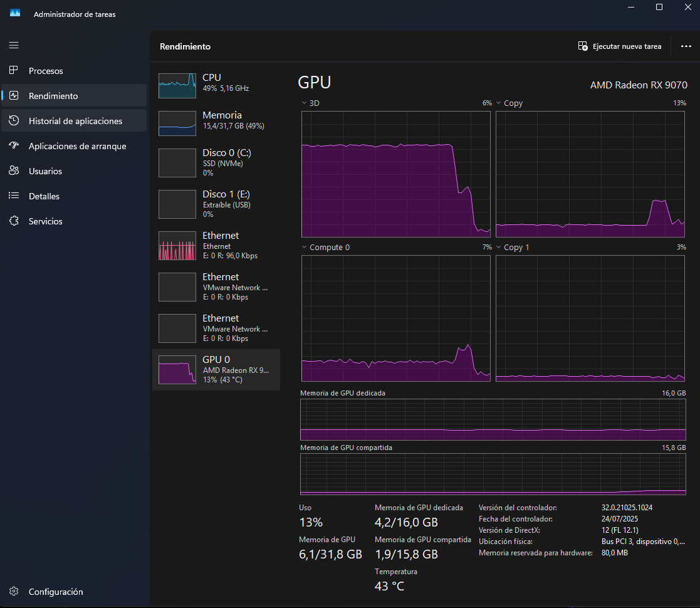
Task: Select the CPU performance entry
Action: point(216,83)
